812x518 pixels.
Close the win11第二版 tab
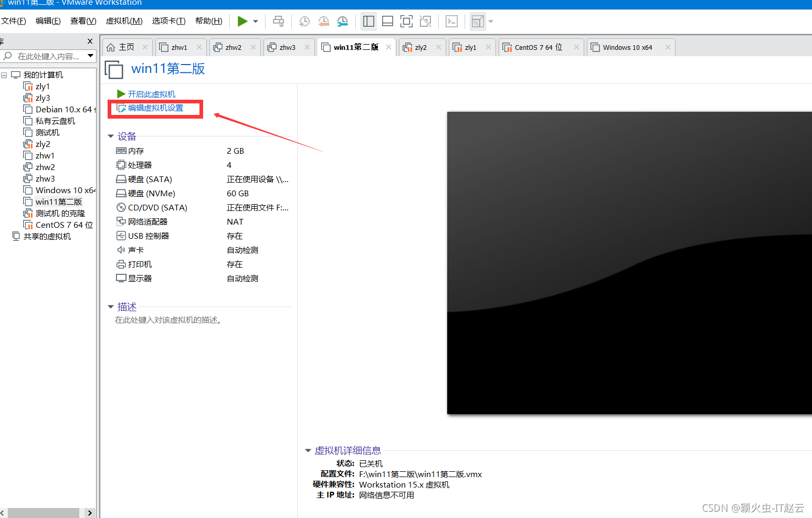coord(388,47)
